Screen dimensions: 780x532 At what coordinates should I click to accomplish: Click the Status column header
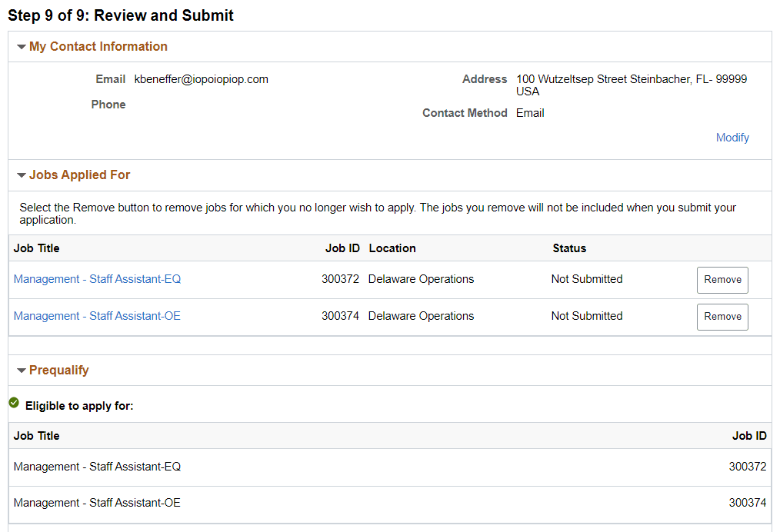(x=568, y=248)
